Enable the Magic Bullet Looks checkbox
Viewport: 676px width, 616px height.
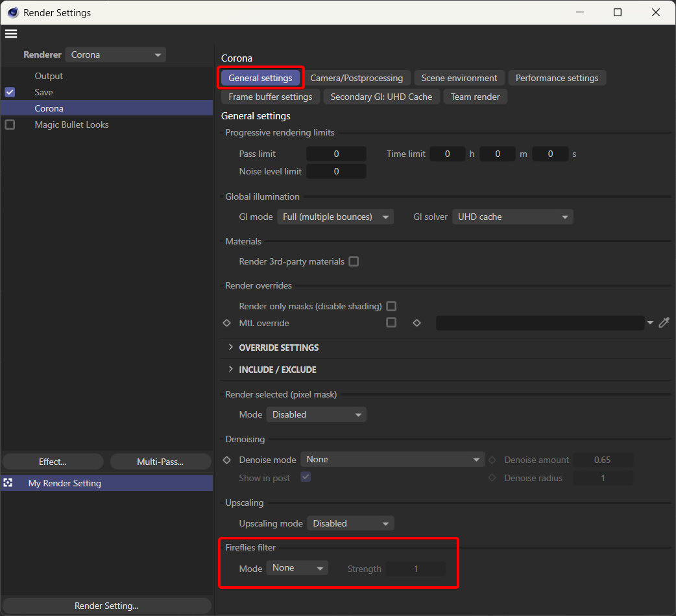pyautogui.click(x=10, y=124)
